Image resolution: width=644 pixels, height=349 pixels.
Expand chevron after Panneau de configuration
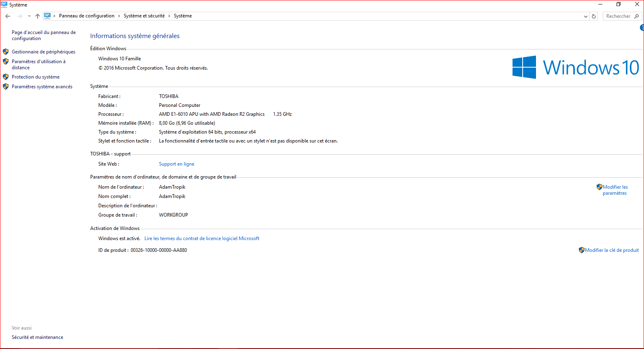[119, 16]
